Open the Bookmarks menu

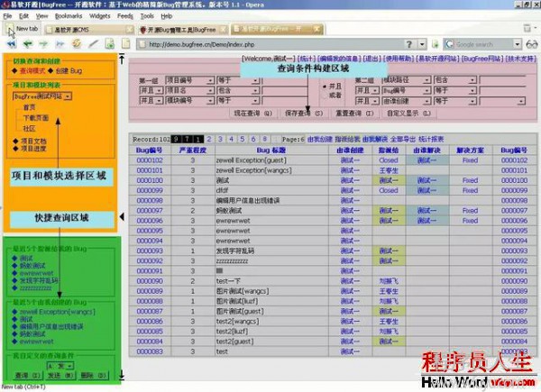[69, 16]
